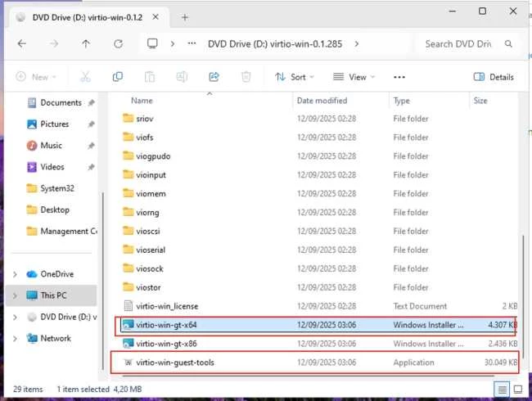
Task: Click the Copy icon in toolbar
Action: [x=117, y=77]
